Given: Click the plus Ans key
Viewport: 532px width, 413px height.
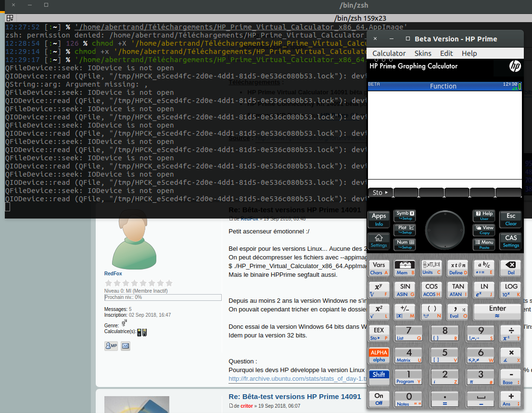Looking at the screenshot, I should click(511, 399).
